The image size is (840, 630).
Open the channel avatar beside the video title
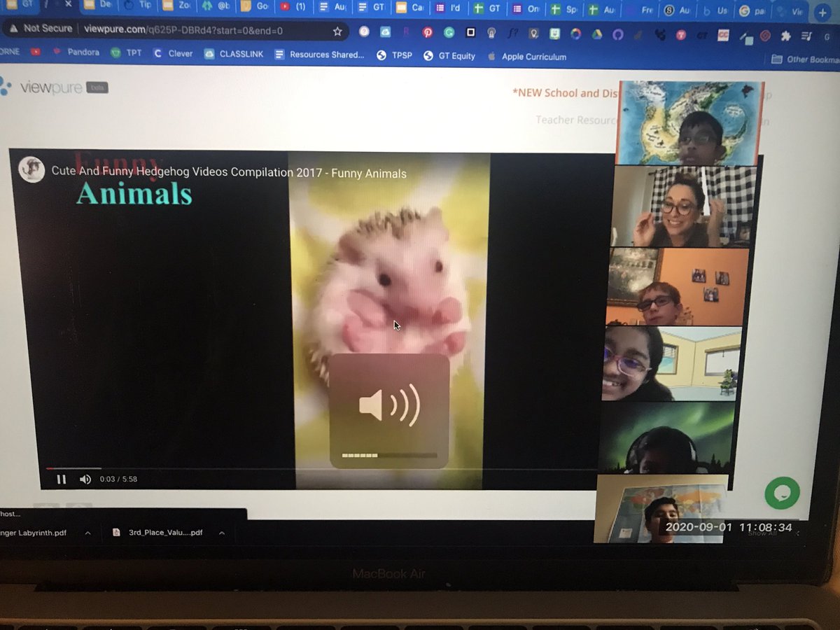(31, 170)
